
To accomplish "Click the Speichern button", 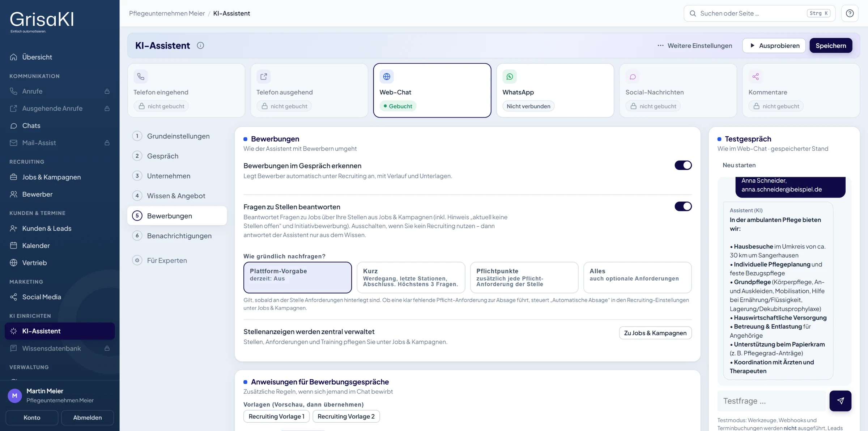I will 831,46.
